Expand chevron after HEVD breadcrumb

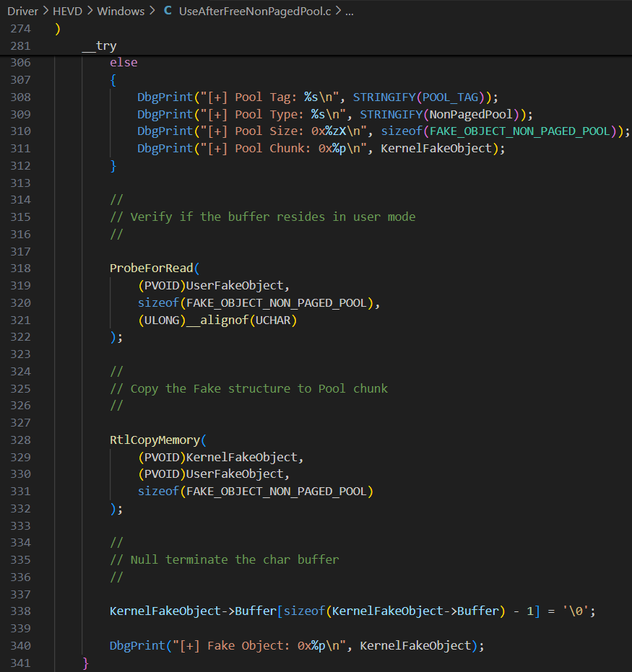[90, 11]
